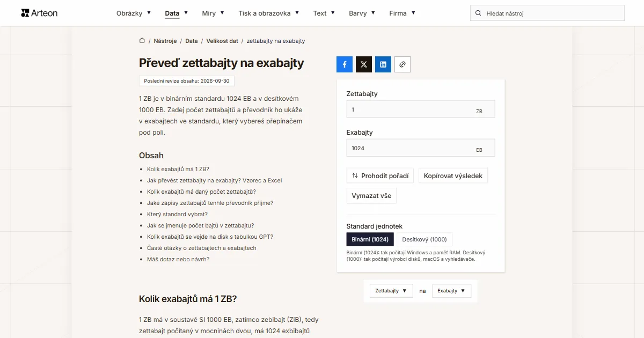The image size is (644, 338).
Task: Expand the Míry menu
Action: pyautogui.click(x=213, y=13)
